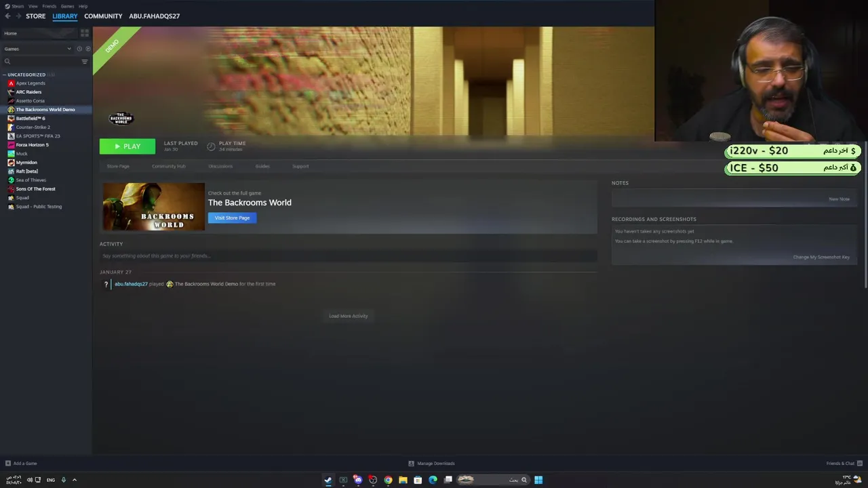Open Microsoft Edge from the taskbar
The height and width of the screenshot is (488, 868).
click(x=433, y=480)
